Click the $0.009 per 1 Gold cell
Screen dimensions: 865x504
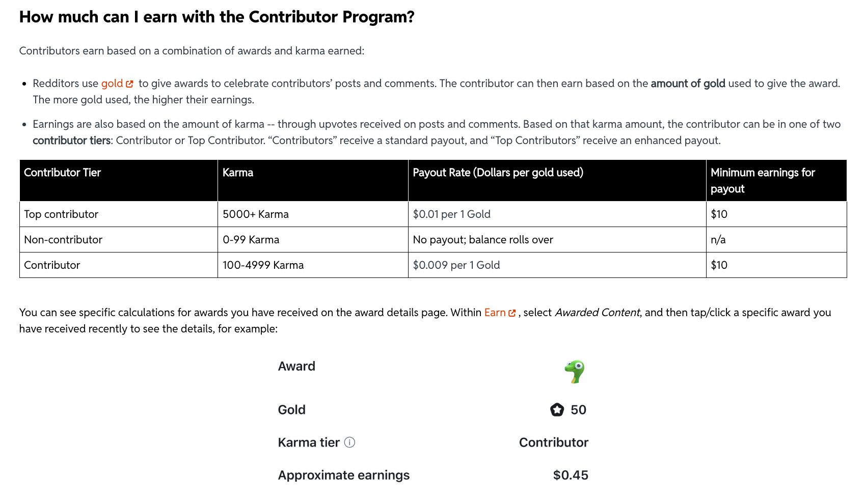[557, 265]
